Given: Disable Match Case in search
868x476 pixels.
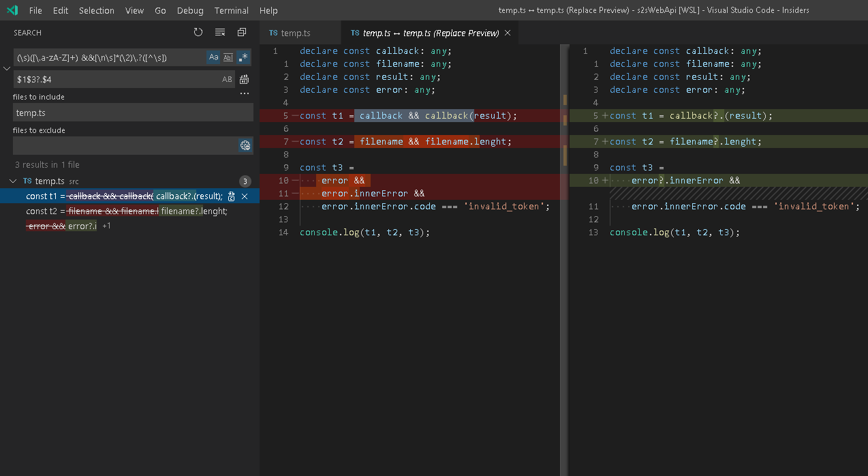Looking at the screenshot, I should 213,57.
